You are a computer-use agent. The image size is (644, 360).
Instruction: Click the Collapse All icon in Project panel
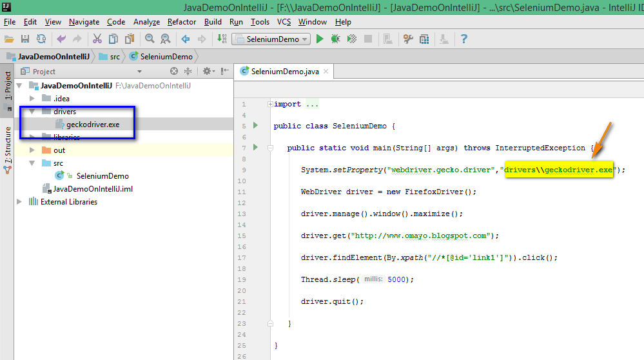click(188, 71)
